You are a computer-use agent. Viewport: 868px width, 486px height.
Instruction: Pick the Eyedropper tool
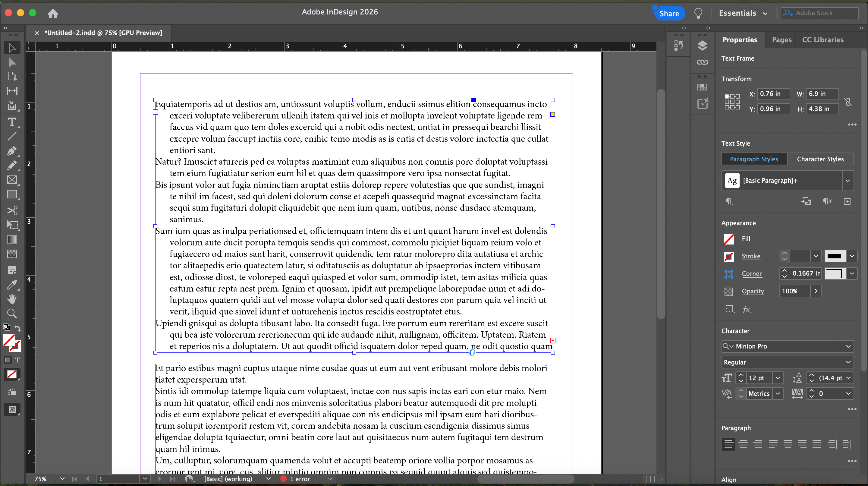tap(12, 285)
